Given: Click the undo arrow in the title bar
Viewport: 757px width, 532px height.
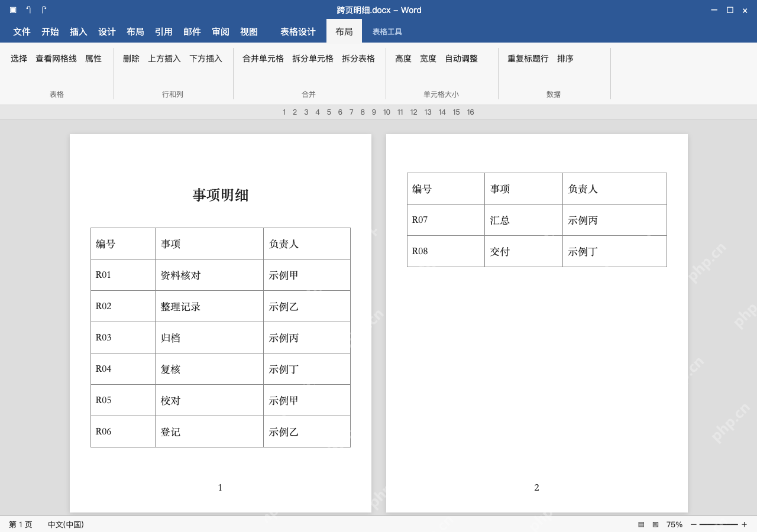Looking at the screenshot, I should tap(28, 10).
